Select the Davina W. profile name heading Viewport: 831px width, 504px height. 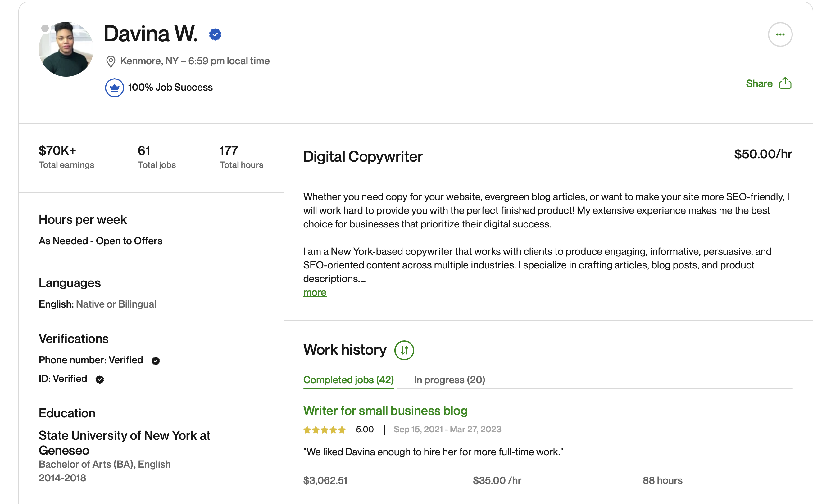pos(150,34)
